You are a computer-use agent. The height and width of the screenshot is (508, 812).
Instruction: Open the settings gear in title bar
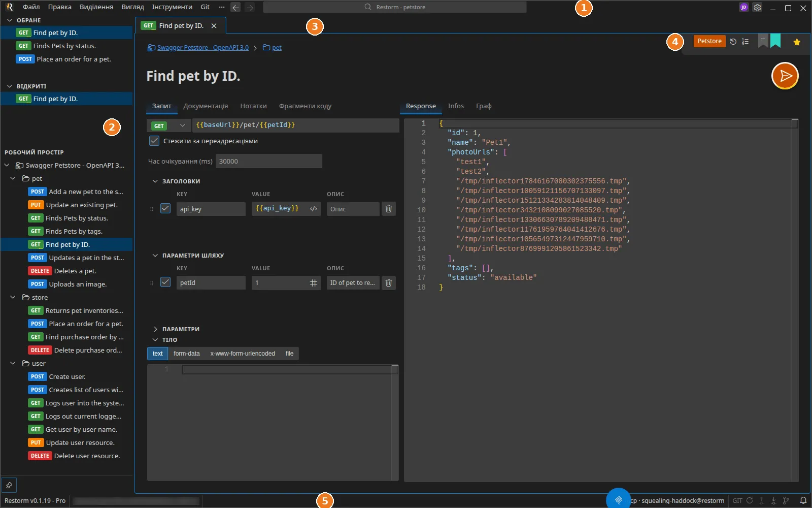pos(757,8)
